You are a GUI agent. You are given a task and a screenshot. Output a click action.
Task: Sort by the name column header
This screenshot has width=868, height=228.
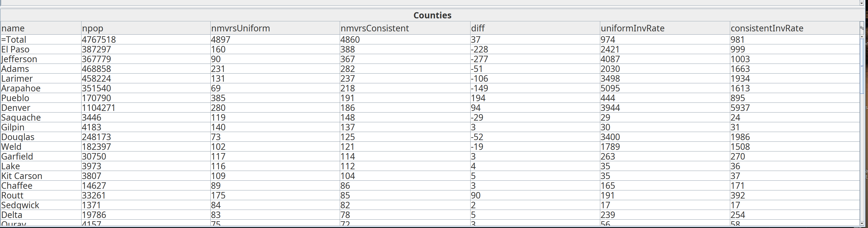[41, 28]
